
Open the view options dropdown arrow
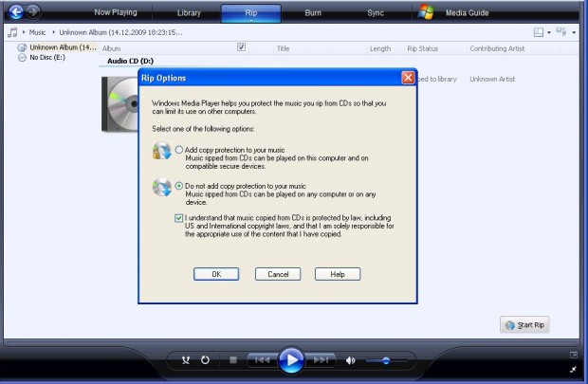coord(574,33)
